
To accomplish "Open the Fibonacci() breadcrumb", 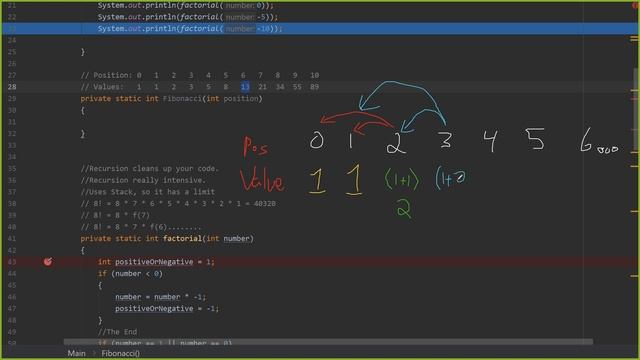I will [x=120, y=353].
